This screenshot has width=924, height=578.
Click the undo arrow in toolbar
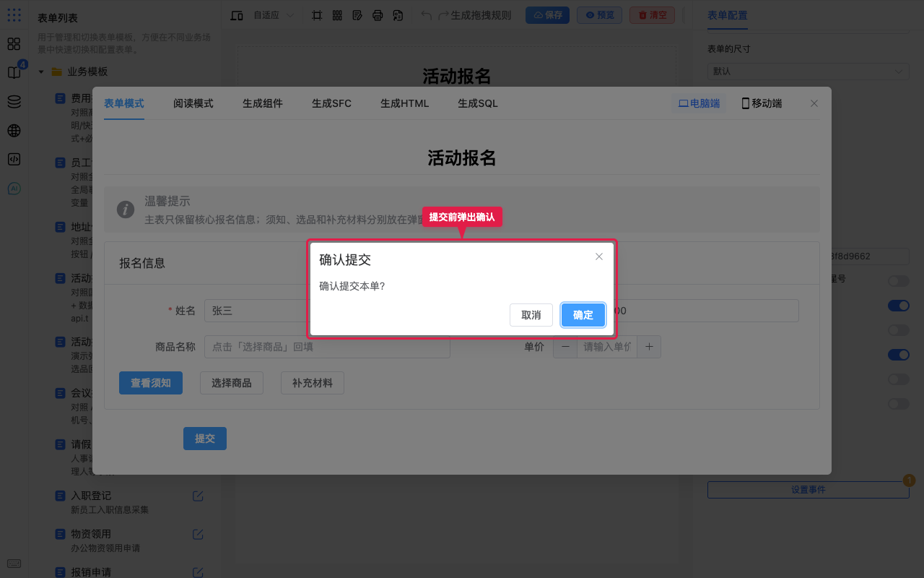click(x=427, y=15)
